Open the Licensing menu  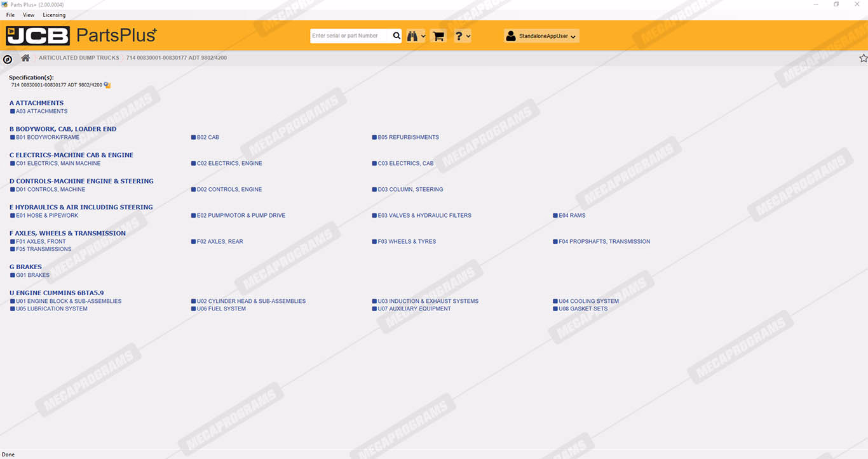tap(54, 15)
